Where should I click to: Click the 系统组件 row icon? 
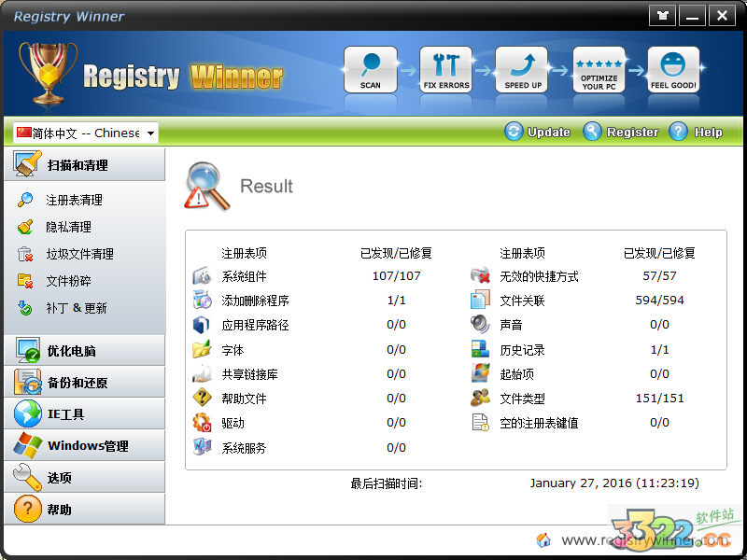click(202, 276)
